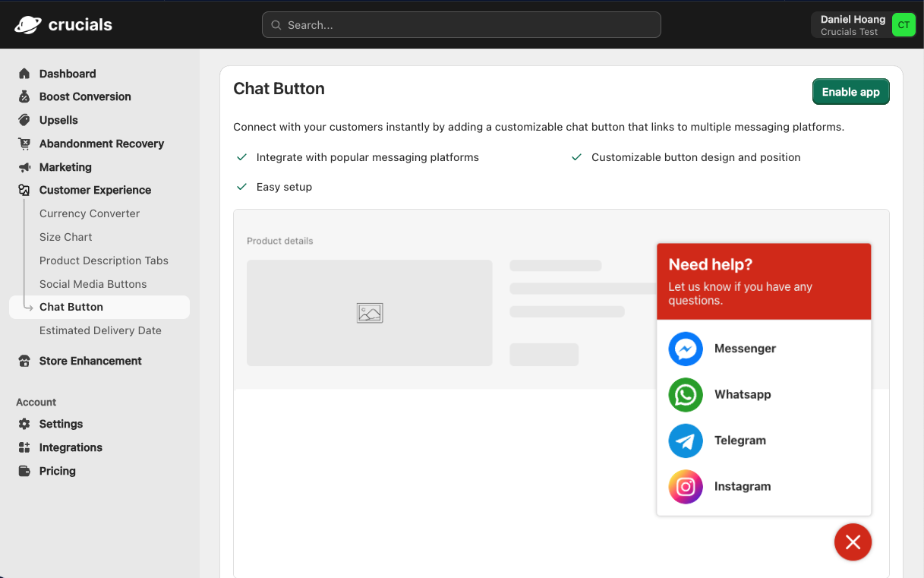
Task: Click the Telegram logo icon
Action: click(x=686, y=441)
